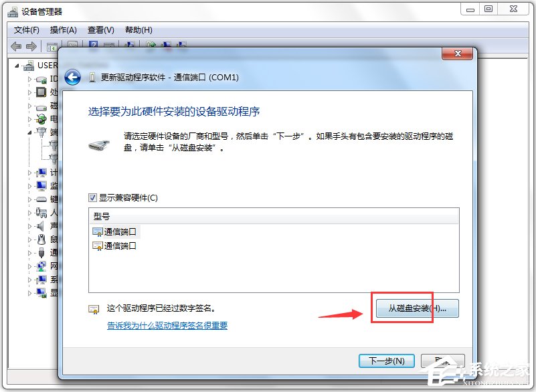Click the 从磁盘安装(H)... button
Viewport: 536px width, 392px height.
(418, 308)
